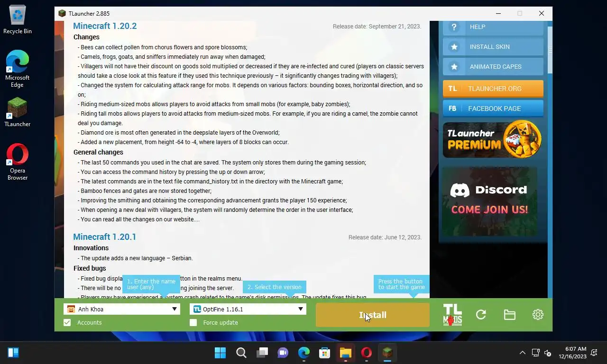Switch to TLauncher taskbar icon
Image resolution: width=607 pixels, height=364 pixels.
tap(387, 353)
